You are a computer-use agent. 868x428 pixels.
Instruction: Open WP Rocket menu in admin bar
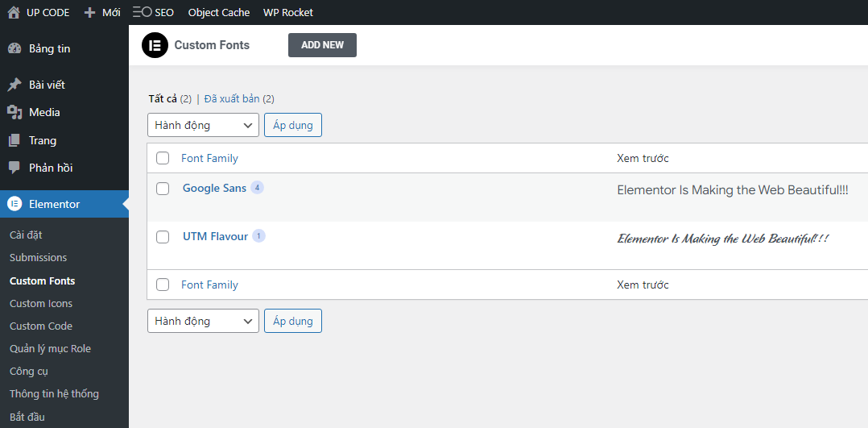288,12
